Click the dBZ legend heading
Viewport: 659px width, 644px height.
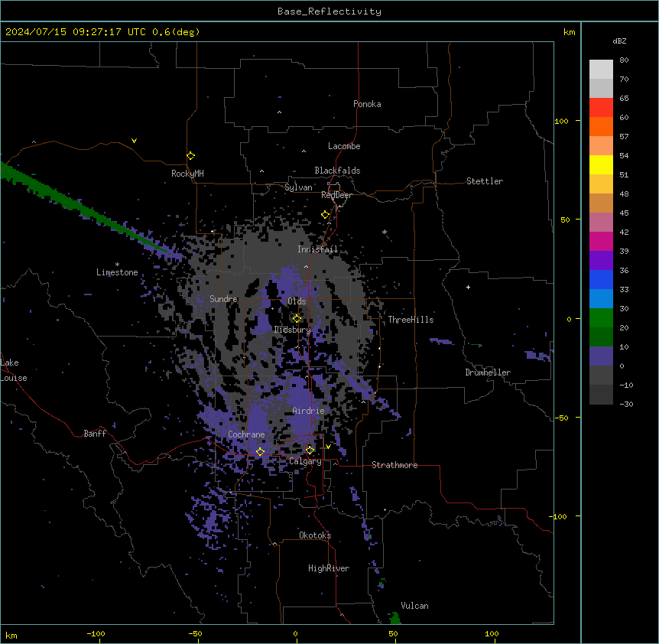[619, 41]
